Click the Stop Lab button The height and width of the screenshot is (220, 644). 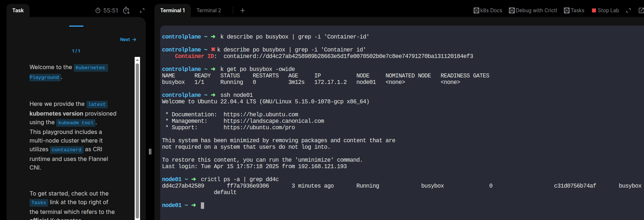[x=608, y=10]
